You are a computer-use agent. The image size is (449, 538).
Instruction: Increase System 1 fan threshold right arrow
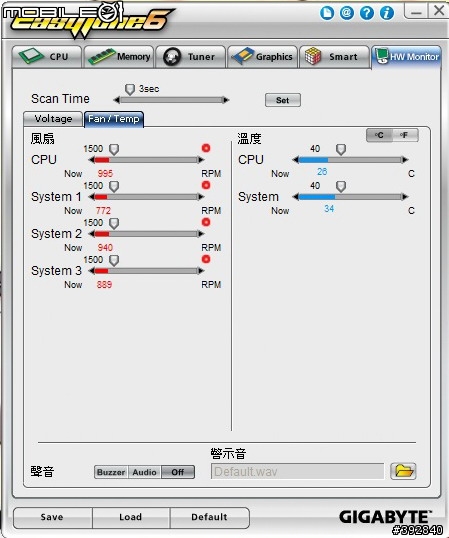(201, 197)
